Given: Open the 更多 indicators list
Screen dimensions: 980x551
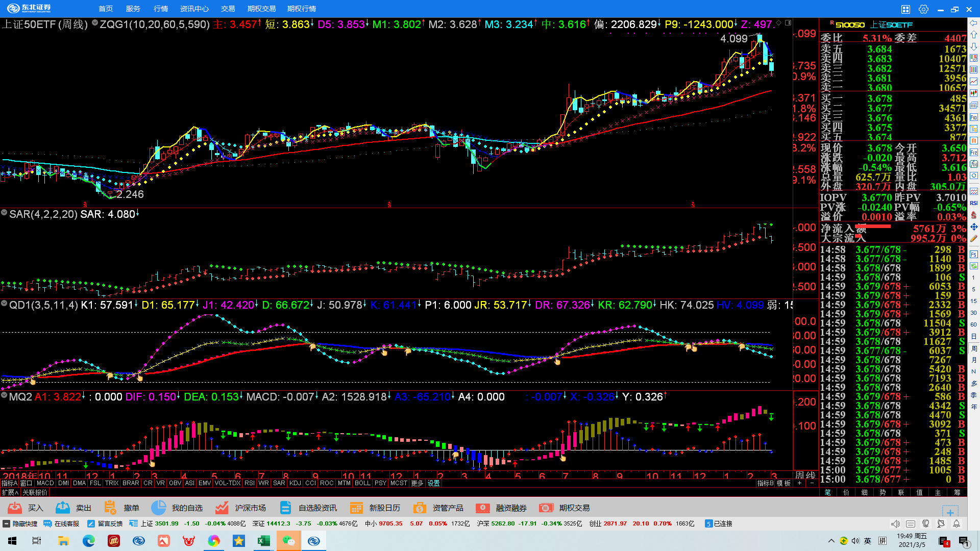Looking at the screenshot, I should (x=417, y=483).
